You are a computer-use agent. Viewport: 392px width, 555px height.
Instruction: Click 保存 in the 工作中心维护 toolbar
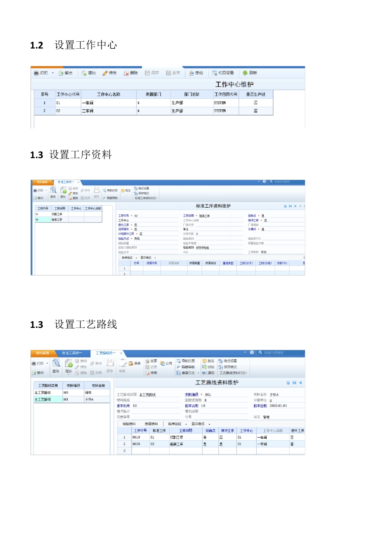click(152, 73)
